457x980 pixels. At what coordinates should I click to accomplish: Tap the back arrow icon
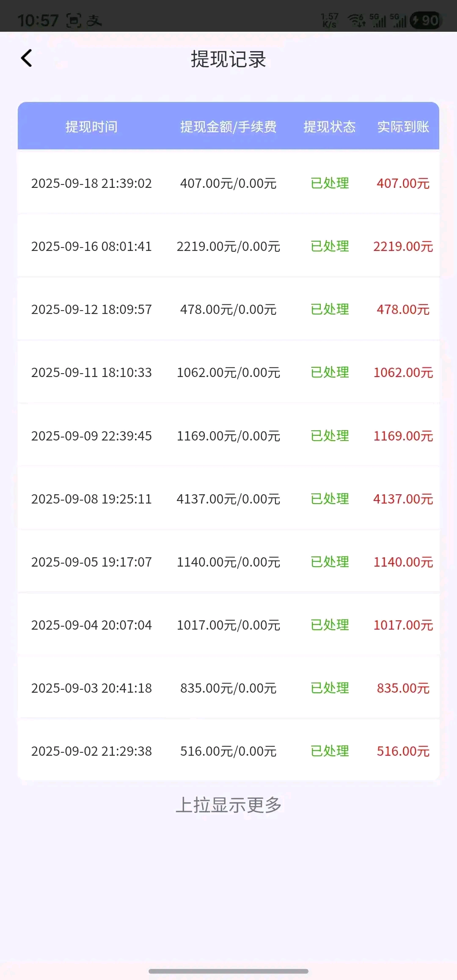[27, 58]
